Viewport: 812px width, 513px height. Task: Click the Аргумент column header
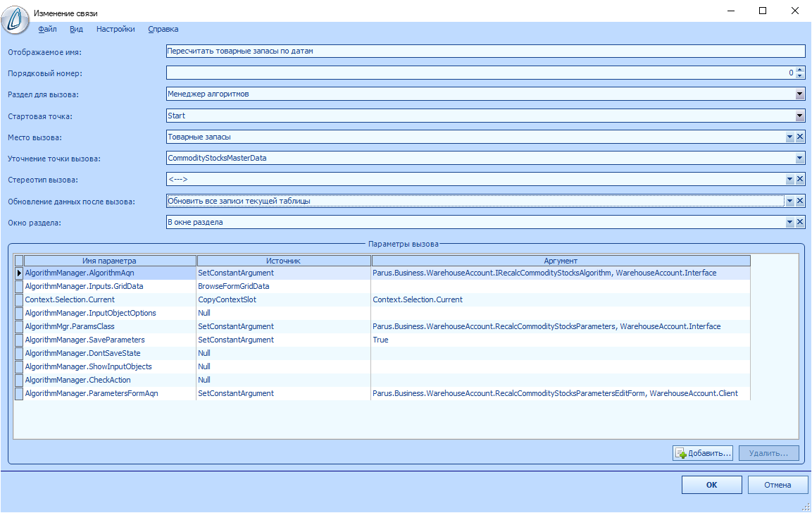(561, 261)
